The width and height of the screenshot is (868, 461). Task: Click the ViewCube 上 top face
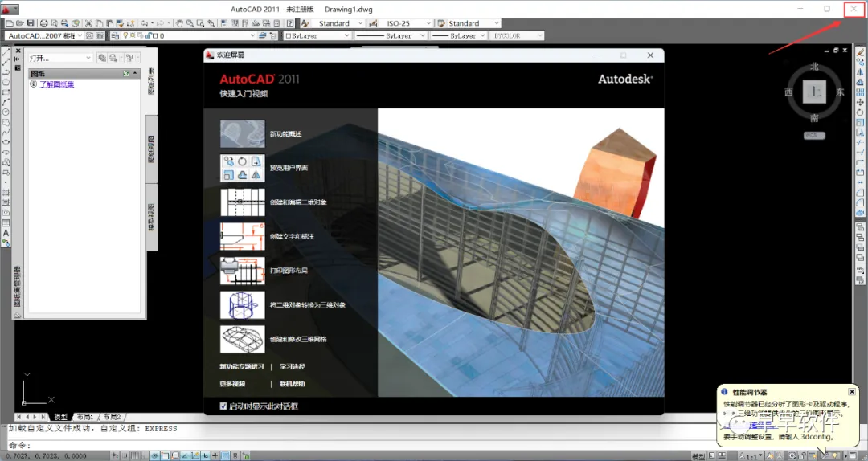pyautogui.click(x=814, y=92)
